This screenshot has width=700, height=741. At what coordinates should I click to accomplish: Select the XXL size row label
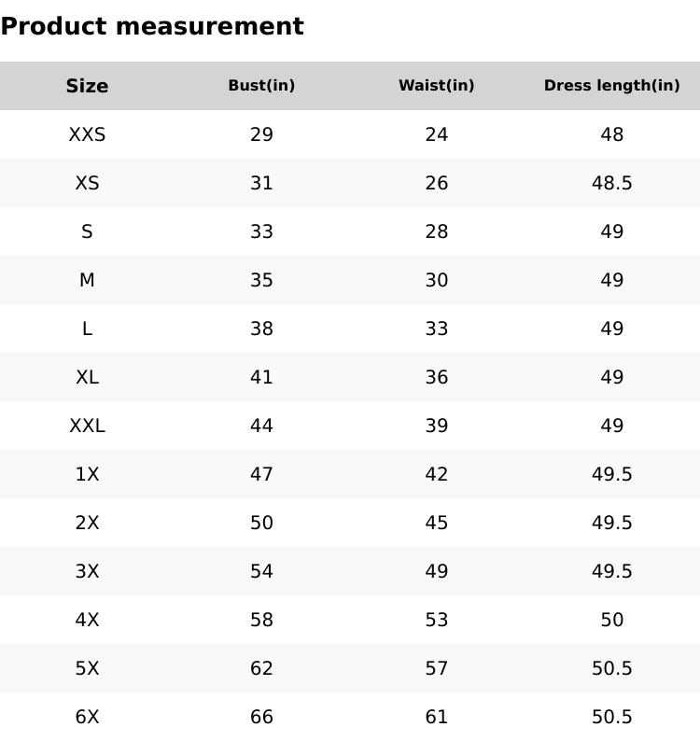click(x=87, y=426)
